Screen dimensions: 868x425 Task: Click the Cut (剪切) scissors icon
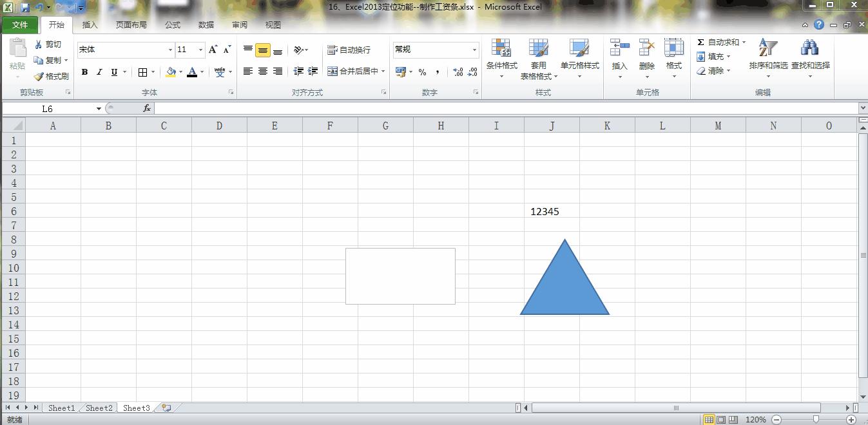[38, 44]
